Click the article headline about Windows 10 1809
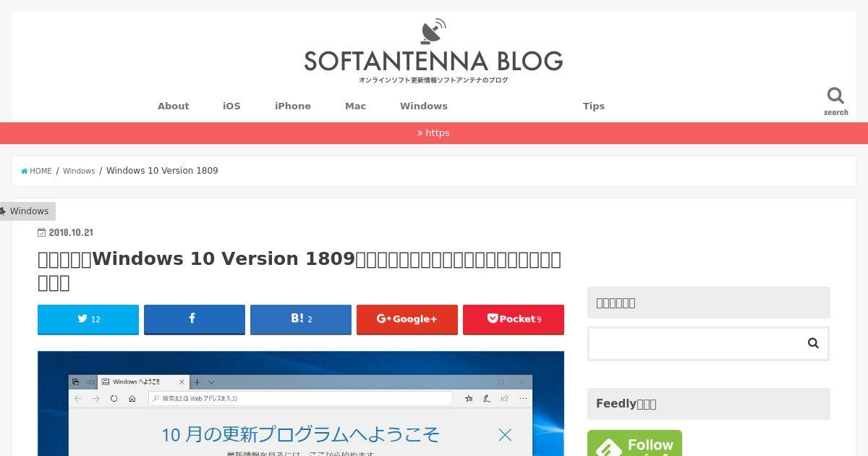868x456 pixels. (299, 270)
